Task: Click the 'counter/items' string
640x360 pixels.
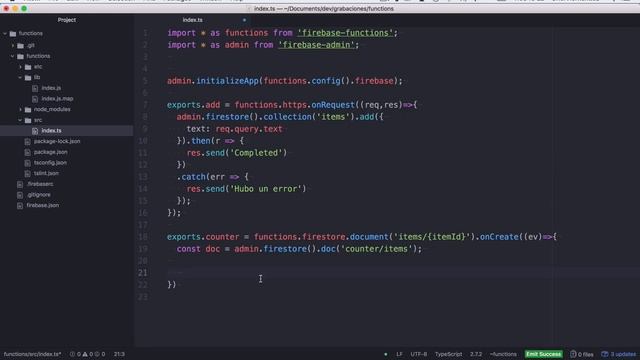Action: tap(376, 249)
